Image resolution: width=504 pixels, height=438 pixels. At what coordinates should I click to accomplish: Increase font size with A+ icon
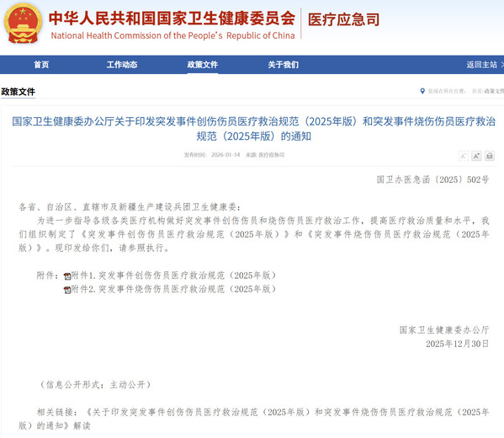476,156
